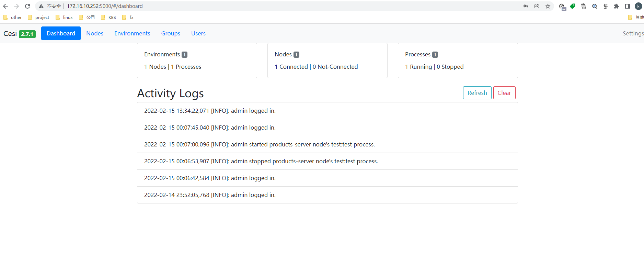Open the GitZip extension icon
Image resolution: width=644 pixels, height=265 pixels.
[x=584, y=6]
